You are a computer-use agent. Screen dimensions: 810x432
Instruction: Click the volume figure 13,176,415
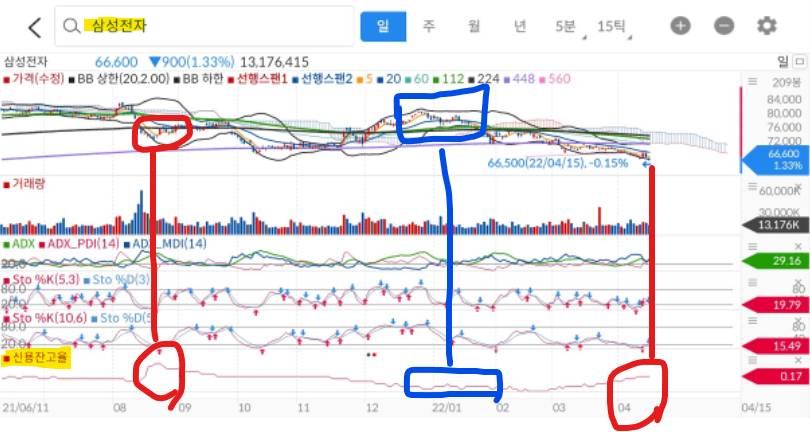tap(274, 62)
